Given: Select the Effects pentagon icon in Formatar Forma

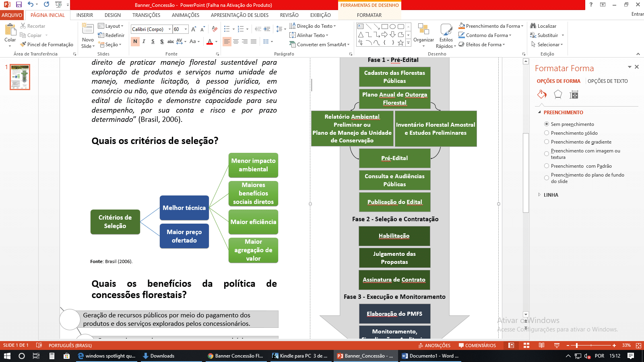Looking at the screenshot, I should [x=557, y=95].
